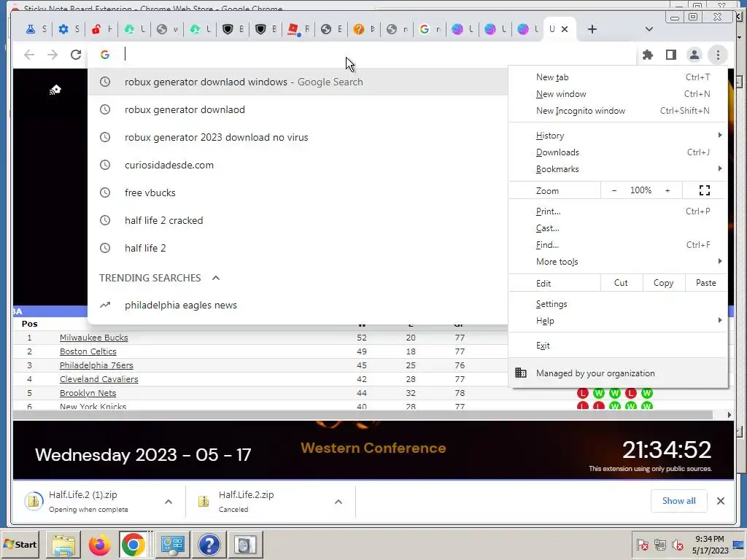Open the Milwaukee Bucks link

point(94,338)
